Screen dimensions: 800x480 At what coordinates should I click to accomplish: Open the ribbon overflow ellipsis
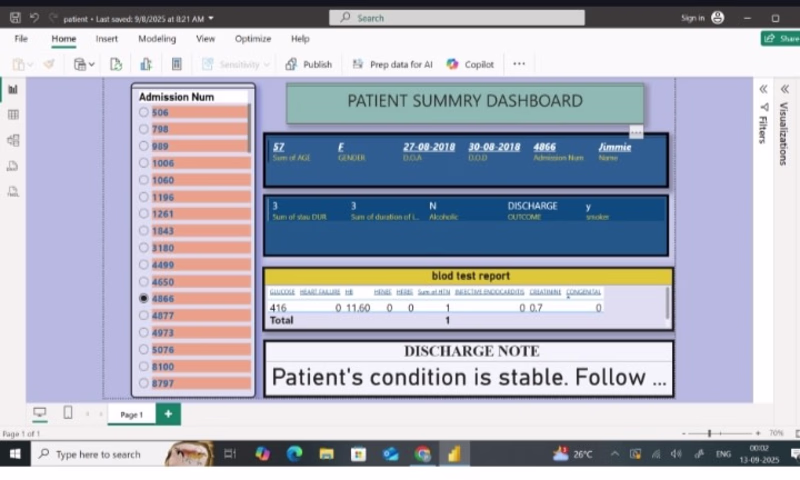point(519,64)
